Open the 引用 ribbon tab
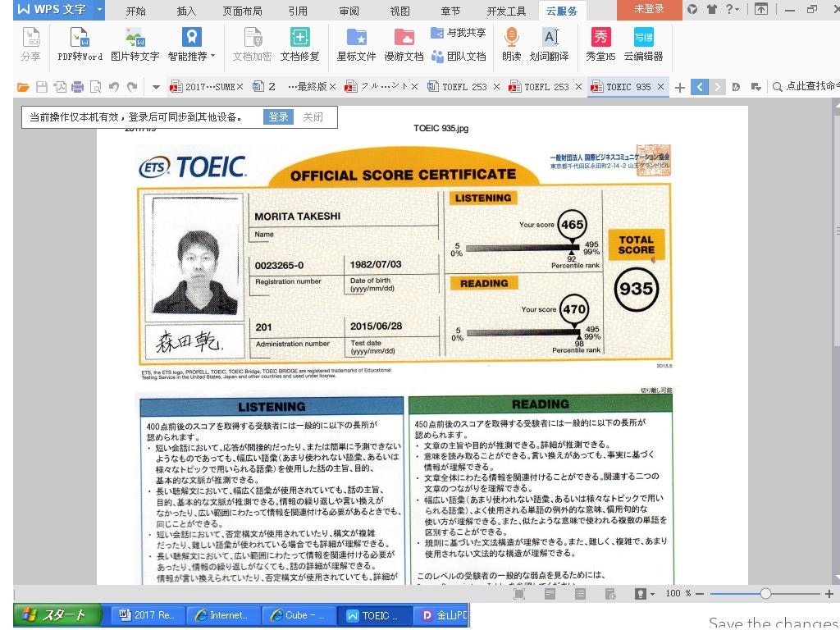840x630 pixels. point(298,11)
